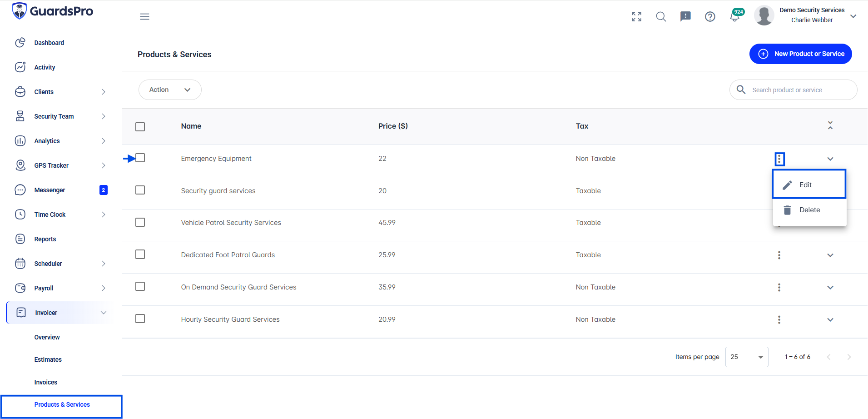This screenshot has width=868, height=419.
Task: Go to the next page arrow
Action: pos(849,357)
